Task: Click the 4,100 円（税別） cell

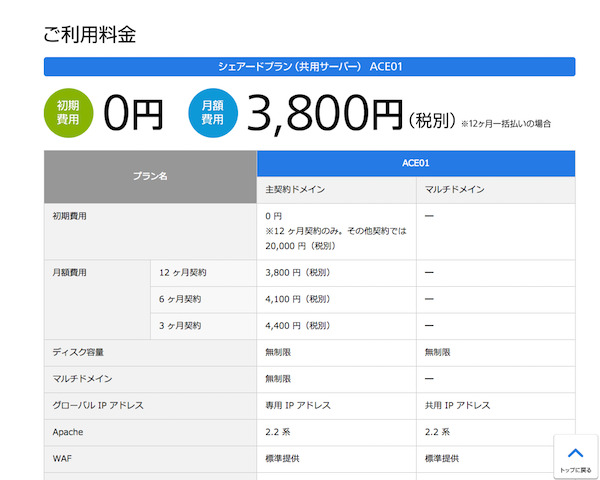Action: click(x=336, y=299)
